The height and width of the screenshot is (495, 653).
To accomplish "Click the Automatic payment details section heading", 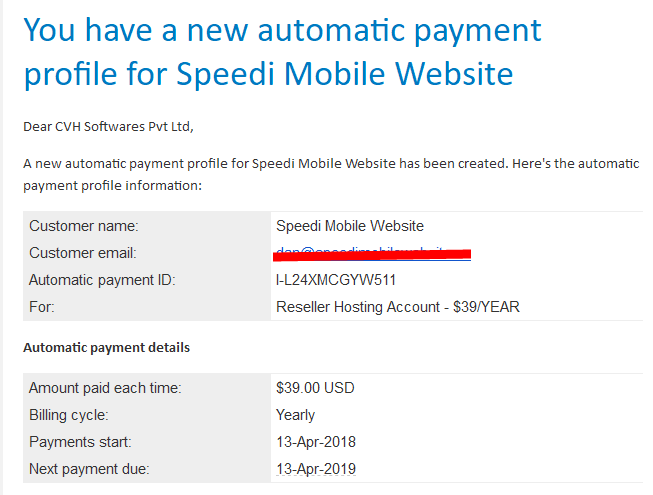I will point(107,348).
